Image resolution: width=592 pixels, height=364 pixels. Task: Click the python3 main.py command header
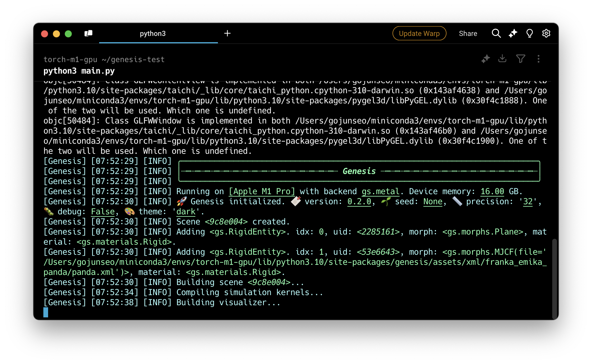click(79, 71)
